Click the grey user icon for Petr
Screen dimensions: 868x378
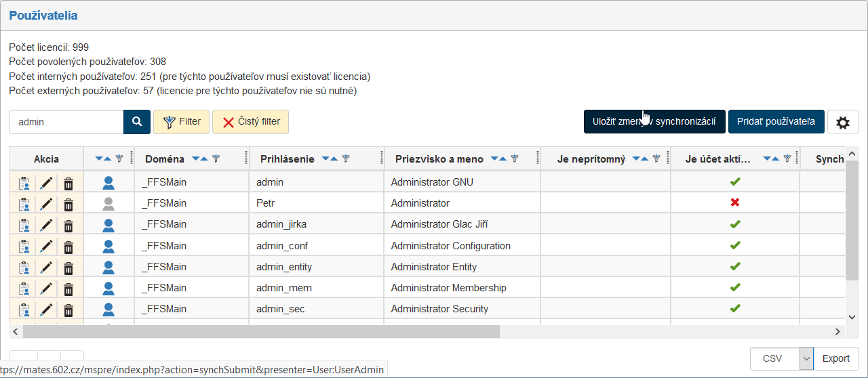108,203
